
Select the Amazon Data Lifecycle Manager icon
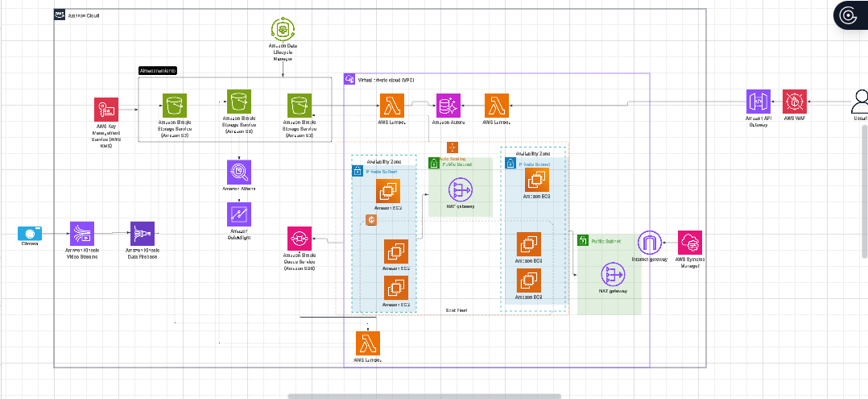283,28
